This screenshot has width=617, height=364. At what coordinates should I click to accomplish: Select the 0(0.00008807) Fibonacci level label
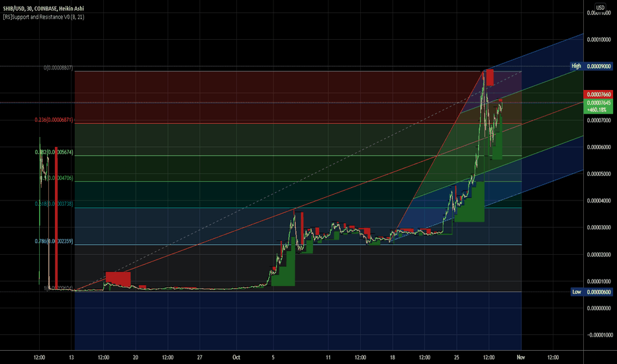tap(58, 68)
